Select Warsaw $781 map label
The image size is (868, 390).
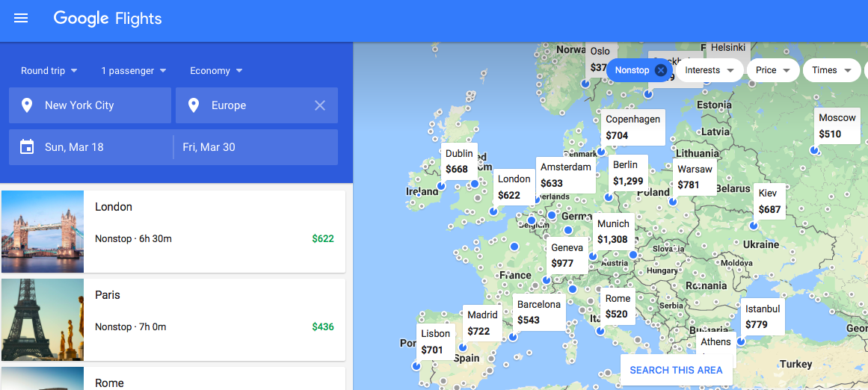pos(695,176)
